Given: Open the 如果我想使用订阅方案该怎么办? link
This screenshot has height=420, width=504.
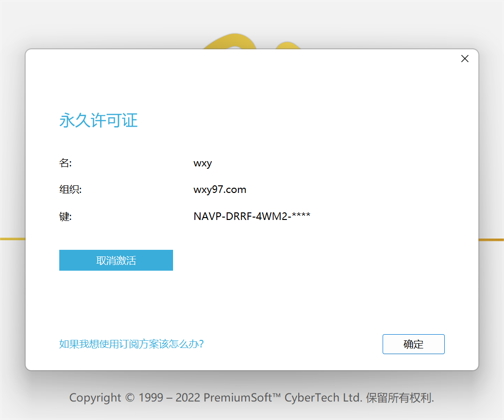Looking at the screenshot, I should tap(131, 344).
